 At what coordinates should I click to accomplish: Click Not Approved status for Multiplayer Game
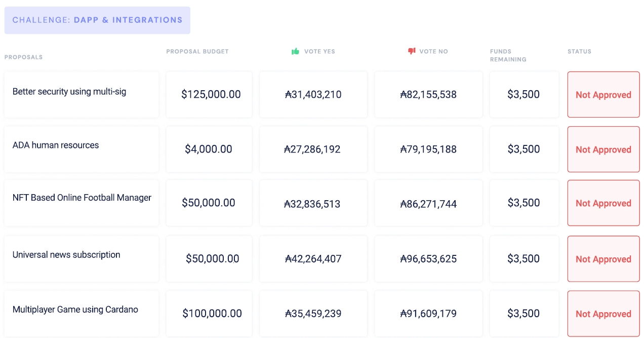click(x=603, y=314)
